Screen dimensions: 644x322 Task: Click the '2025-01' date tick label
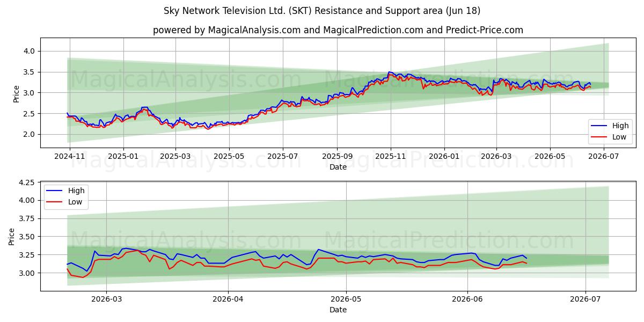123,156
